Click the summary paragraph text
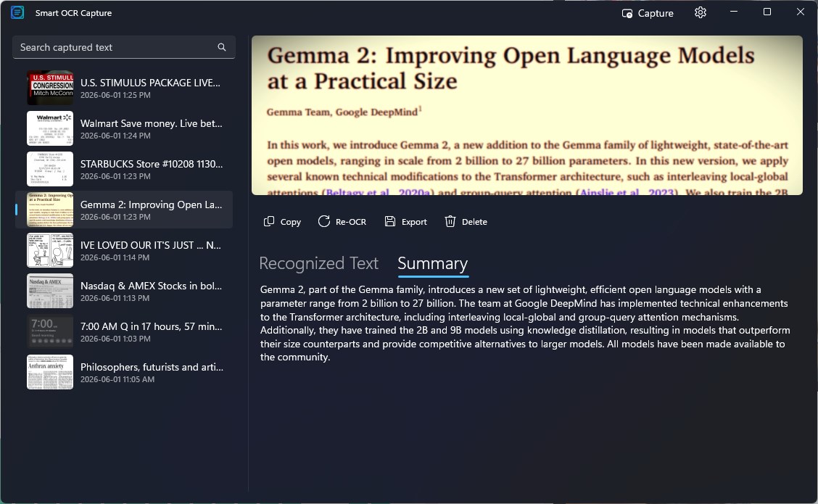The image size is (818, 504). [x=525, y=323]
